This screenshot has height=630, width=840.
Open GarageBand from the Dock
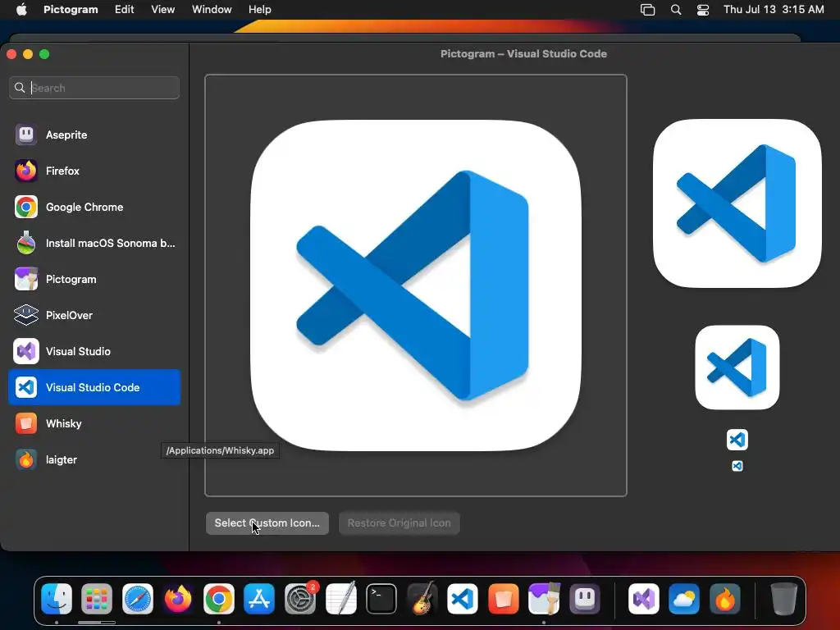coord(422,598)
